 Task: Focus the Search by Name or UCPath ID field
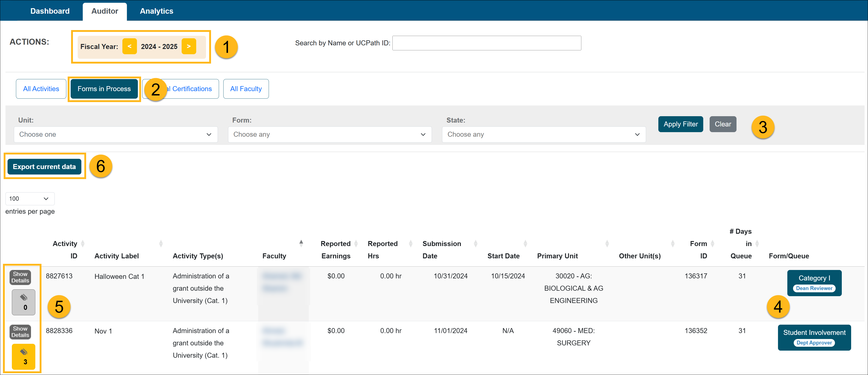[487, 43]
